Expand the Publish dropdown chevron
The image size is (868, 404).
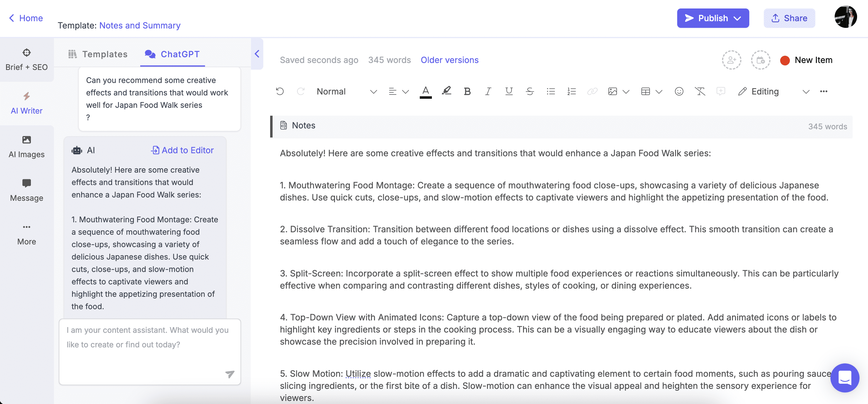pyautogui.click(x=737, y=18)
